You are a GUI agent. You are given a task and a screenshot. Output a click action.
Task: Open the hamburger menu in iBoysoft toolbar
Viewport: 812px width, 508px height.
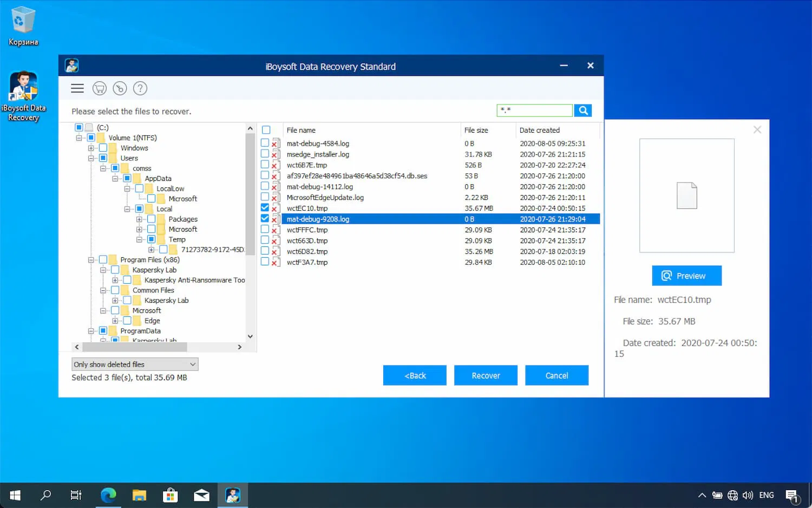point(77,88)
